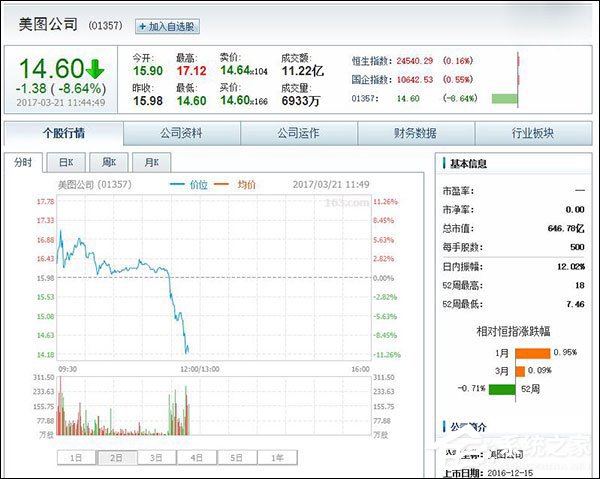Choose the 3日 range button
The height and width of the screenshot is (479, 600).
point(157,458)
